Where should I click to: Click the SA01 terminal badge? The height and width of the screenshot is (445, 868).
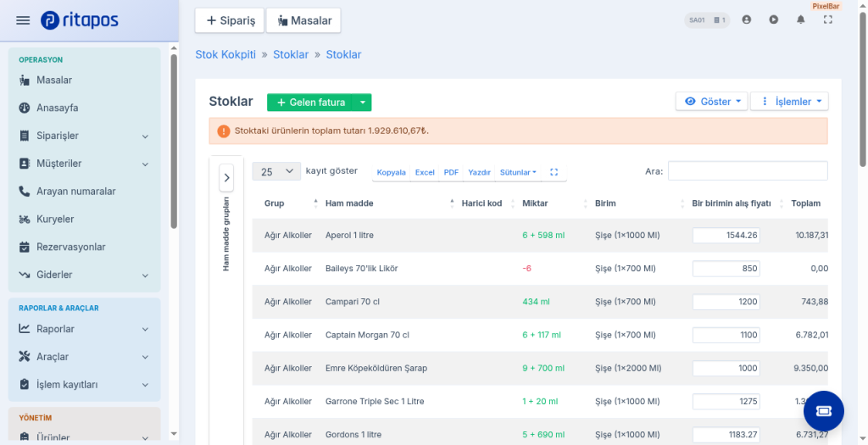coord(707,20)
